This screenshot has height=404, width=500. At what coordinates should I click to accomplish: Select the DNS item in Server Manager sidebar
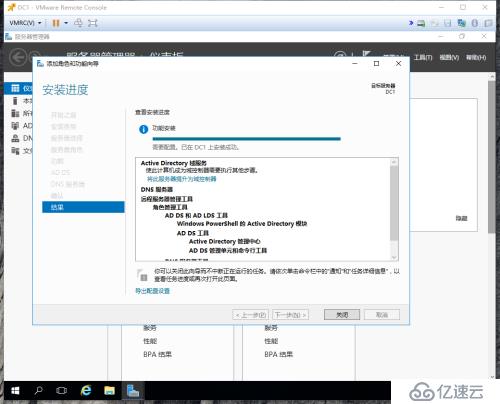(19, 138)
